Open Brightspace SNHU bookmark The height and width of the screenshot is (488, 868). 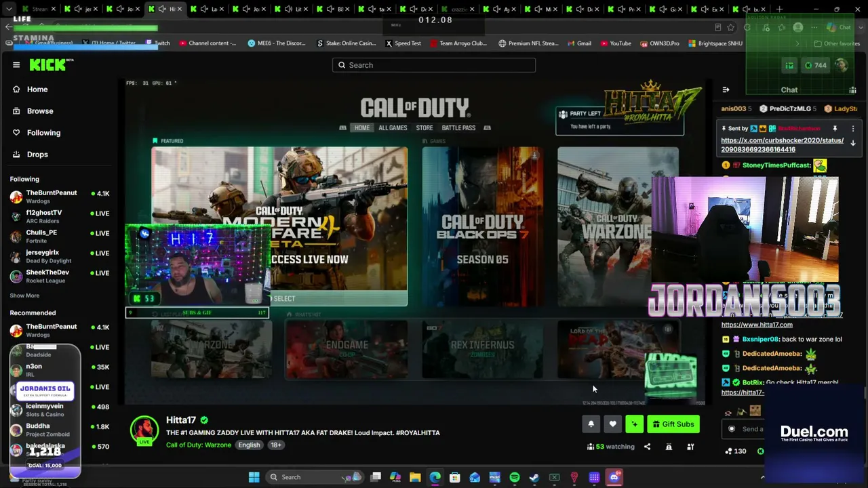715,43
